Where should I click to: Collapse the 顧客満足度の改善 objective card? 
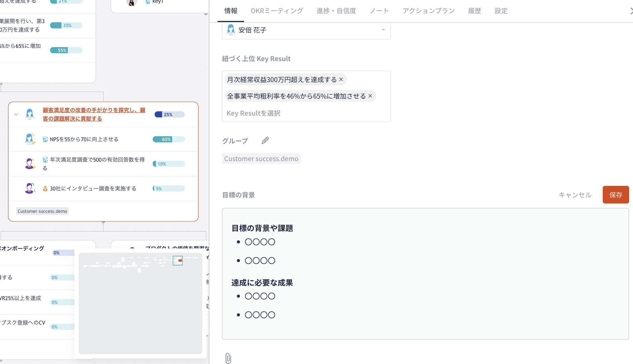[x=16, y=115]
